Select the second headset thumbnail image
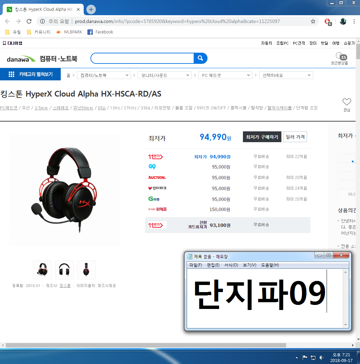This screenshot has width=360, height=364. [64, 269]
